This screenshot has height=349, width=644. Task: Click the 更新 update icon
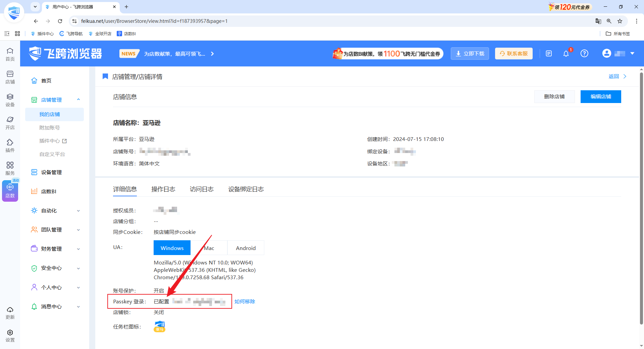coord(10,313)
